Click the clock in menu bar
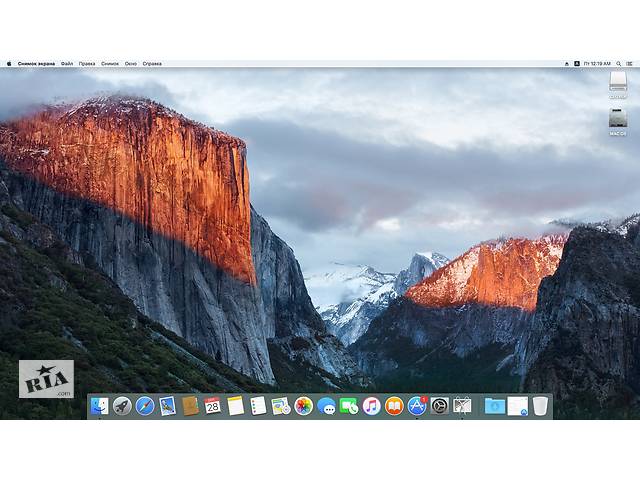The height and width of the screenshot is (480, 640). coord(597,64)
